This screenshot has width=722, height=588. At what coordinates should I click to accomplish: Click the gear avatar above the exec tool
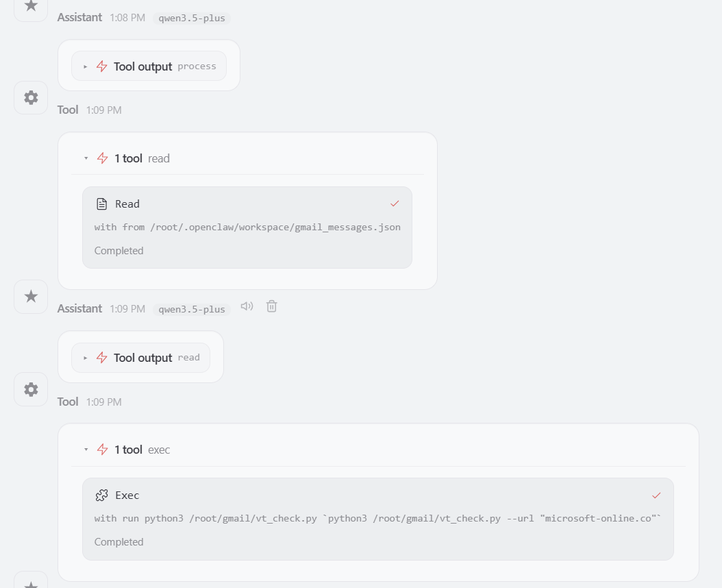pos(31,389)
